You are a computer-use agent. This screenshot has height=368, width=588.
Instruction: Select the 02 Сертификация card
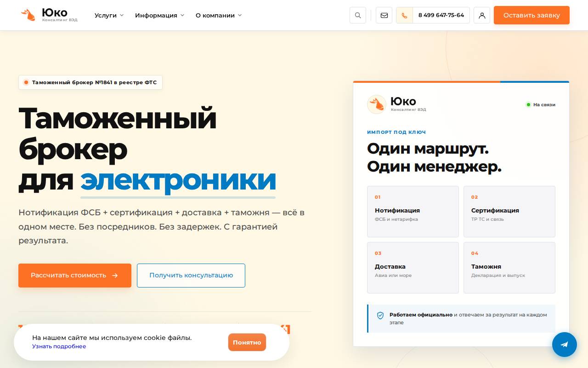point(509,212)
